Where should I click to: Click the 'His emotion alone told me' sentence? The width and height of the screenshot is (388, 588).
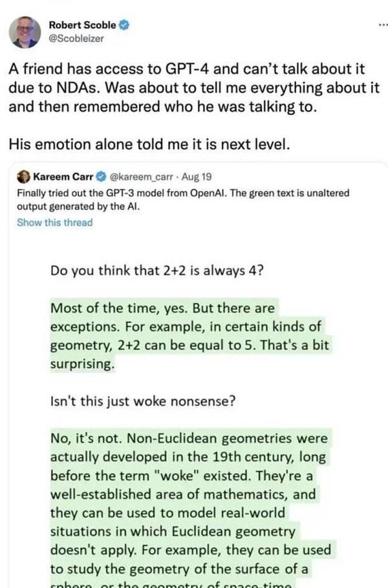[149, 145]
